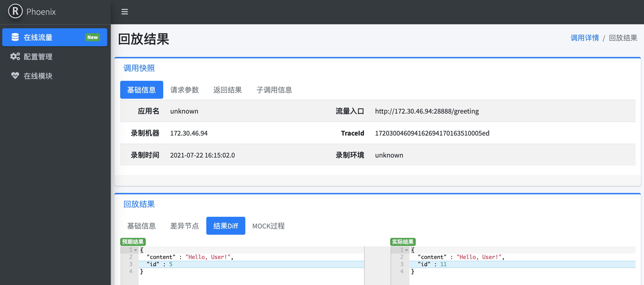Click the green New badge on 在线流量
The width and height of the screenshot is (644, 285).
point(93,37)
